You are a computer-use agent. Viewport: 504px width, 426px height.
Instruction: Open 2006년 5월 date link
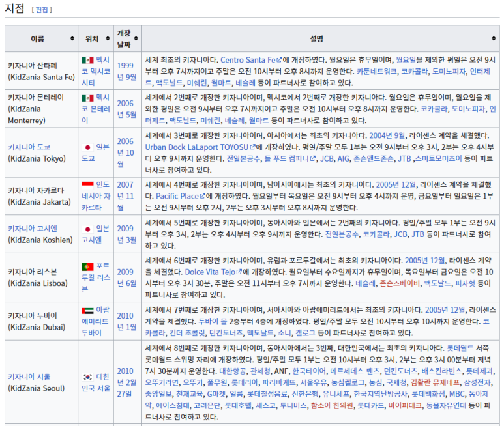point(126,109)
